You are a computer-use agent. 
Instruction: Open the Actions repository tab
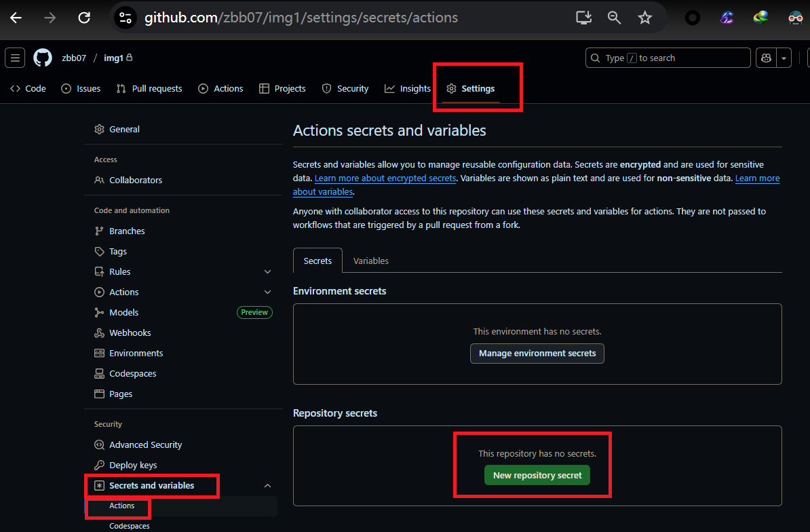click(220, 88)
